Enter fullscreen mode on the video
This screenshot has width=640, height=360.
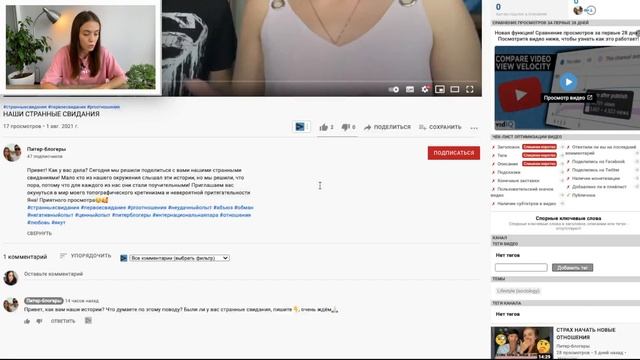click(x=470, y=89)
